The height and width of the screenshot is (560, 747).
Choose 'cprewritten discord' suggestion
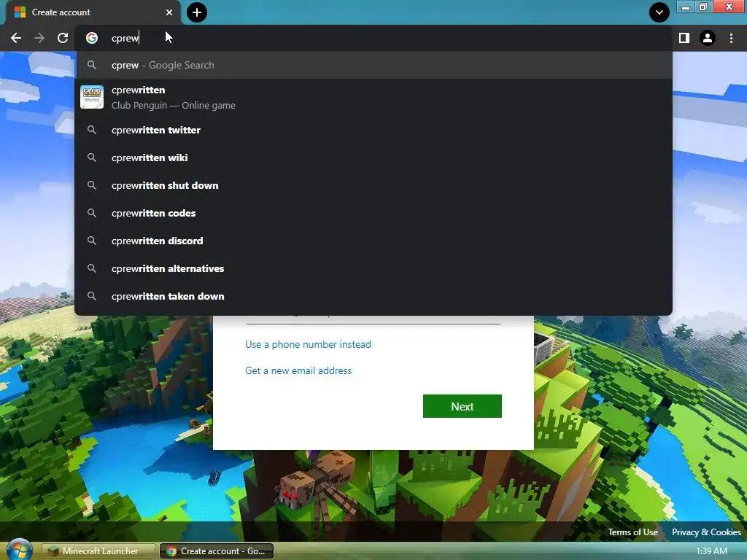(x=373, y=241)
